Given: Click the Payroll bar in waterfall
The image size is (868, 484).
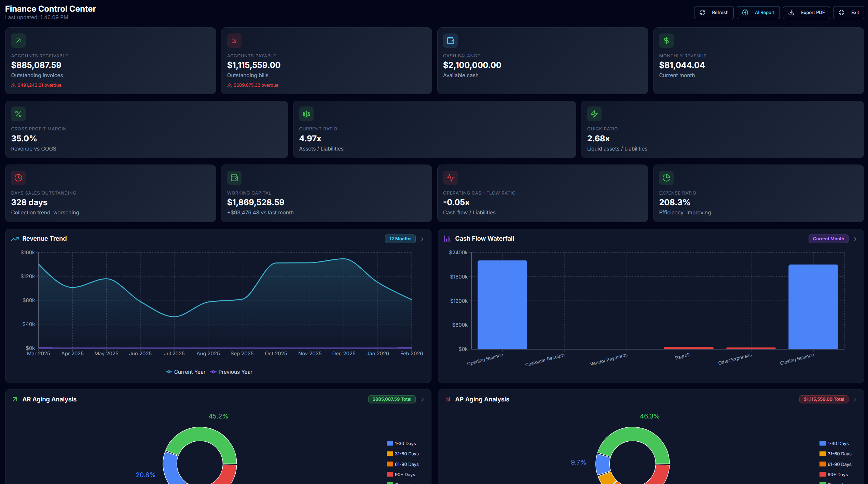Looking at the screenshot, I should [689, 348].
